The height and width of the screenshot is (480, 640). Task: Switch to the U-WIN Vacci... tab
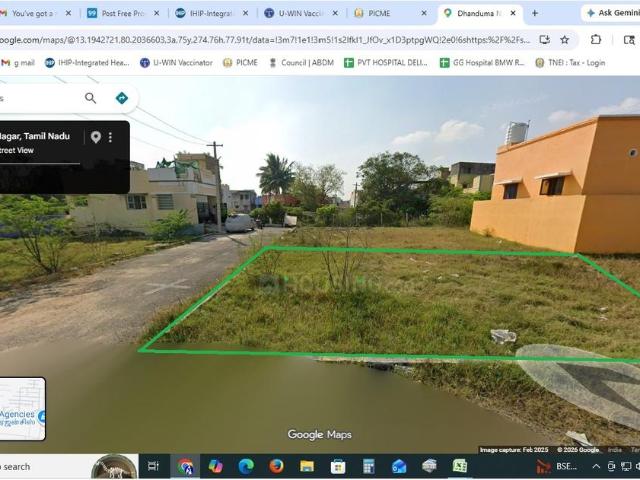(x=301, y=13)
